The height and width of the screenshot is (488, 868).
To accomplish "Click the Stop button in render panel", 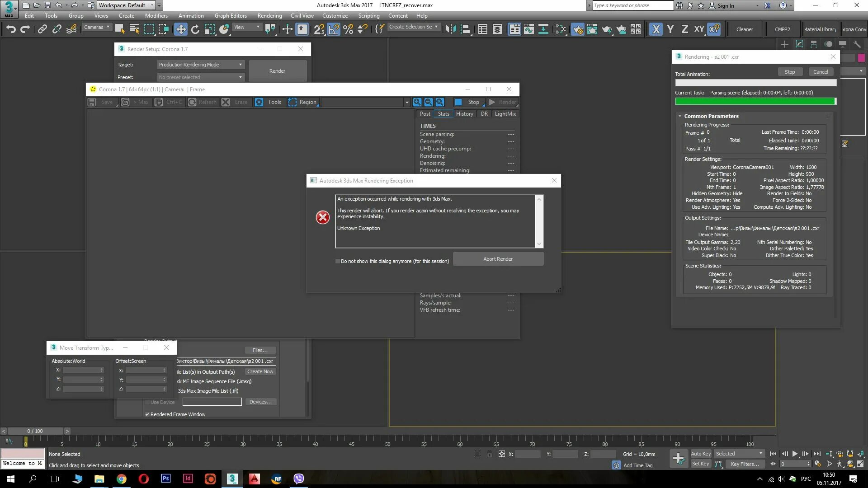I will [789, 72].
